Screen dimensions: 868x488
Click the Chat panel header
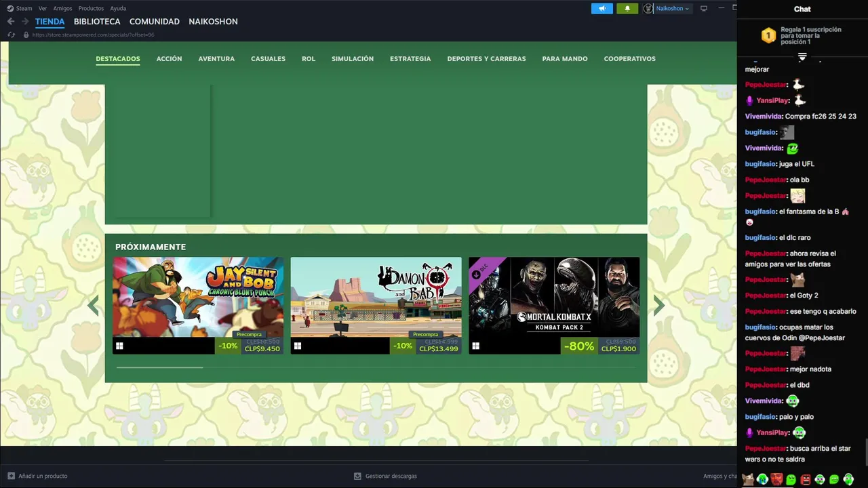(802, 9)
